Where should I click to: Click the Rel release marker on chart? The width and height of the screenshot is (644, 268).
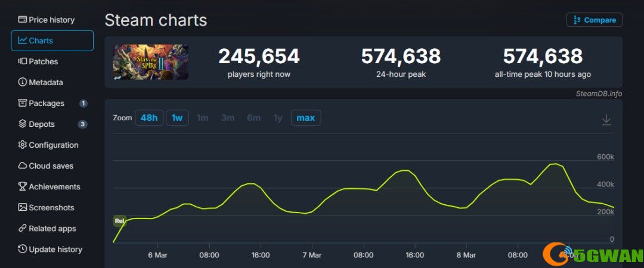[119, 221]
